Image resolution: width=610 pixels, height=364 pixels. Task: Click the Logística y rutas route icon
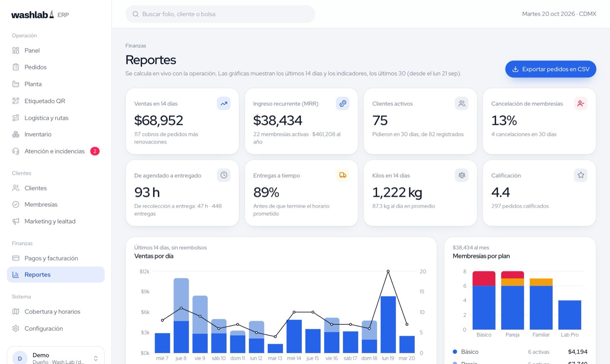coord(16,118)
